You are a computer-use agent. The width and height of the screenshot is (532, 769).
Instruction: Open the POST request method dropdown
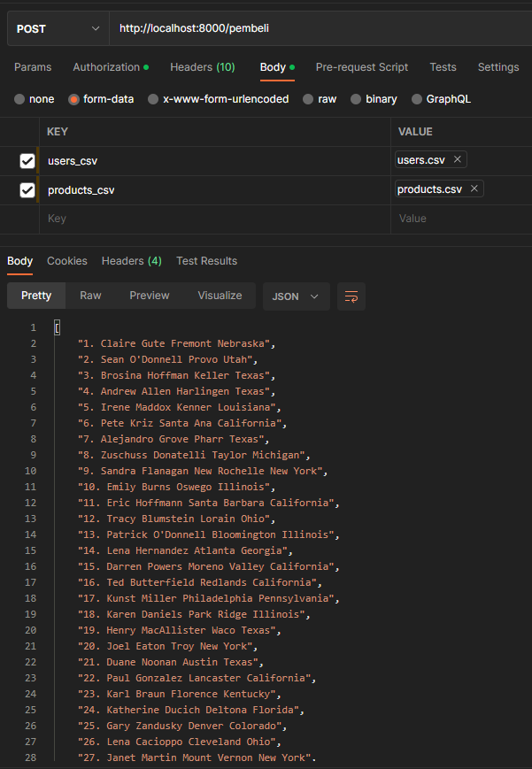(56, 27)
